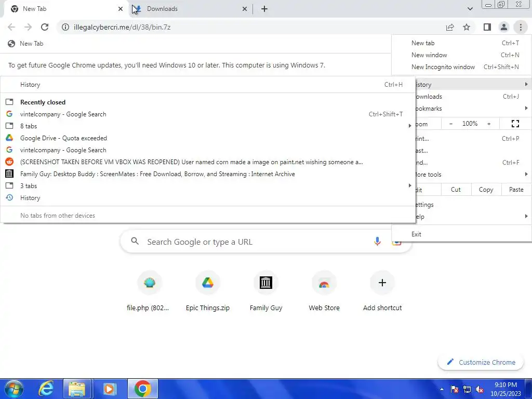Choose Exit from Chrome menu
This screenshot has width=532, height=399.
(462, 234)
